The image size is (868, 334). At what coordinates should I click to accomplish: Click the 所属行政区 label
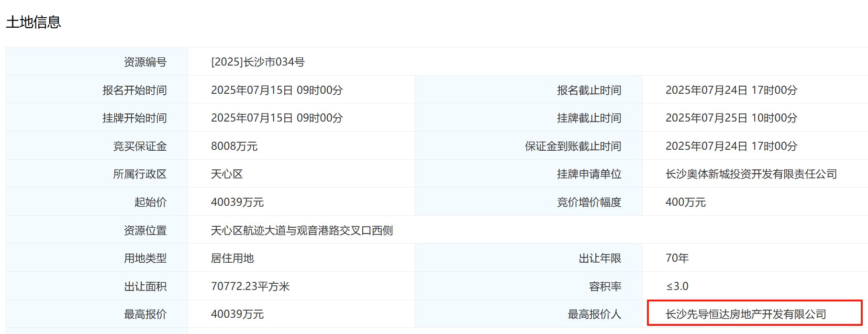click(x=140, y=174)
